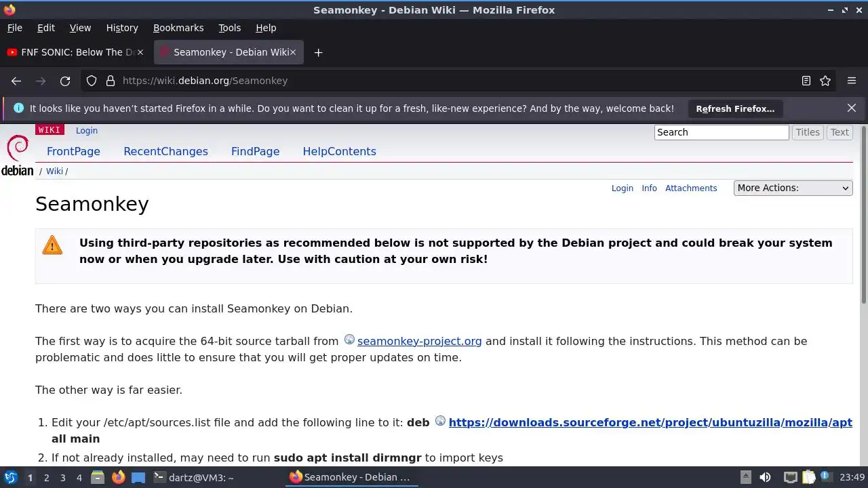Expand hidden tray items arrow
This screenshot has height=488, width=868.
coord(745,477)
